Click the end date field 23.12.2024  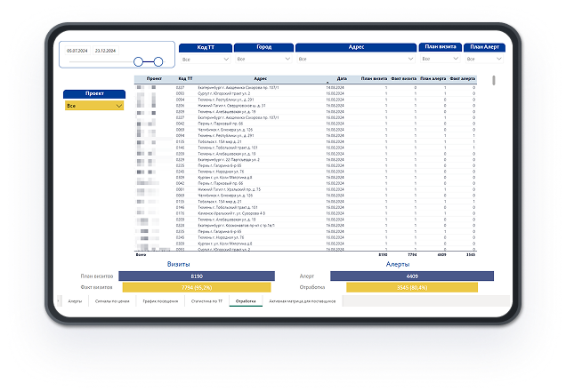coord(107,52)
